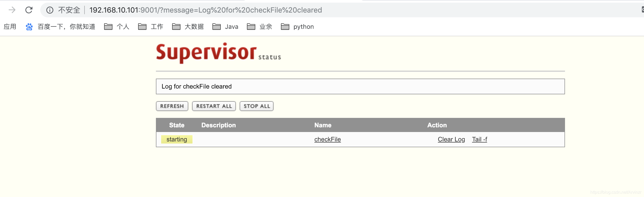Viewport: 644px width, 197px height.
Task: Click the 业余 bookmark folder icon
Action: point(251,27)
